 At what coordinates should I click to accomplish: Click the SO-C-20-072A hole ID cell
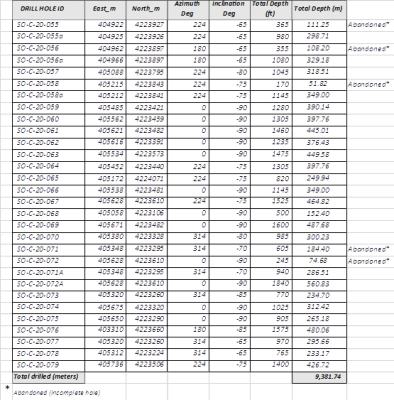[x=49, y=284]
